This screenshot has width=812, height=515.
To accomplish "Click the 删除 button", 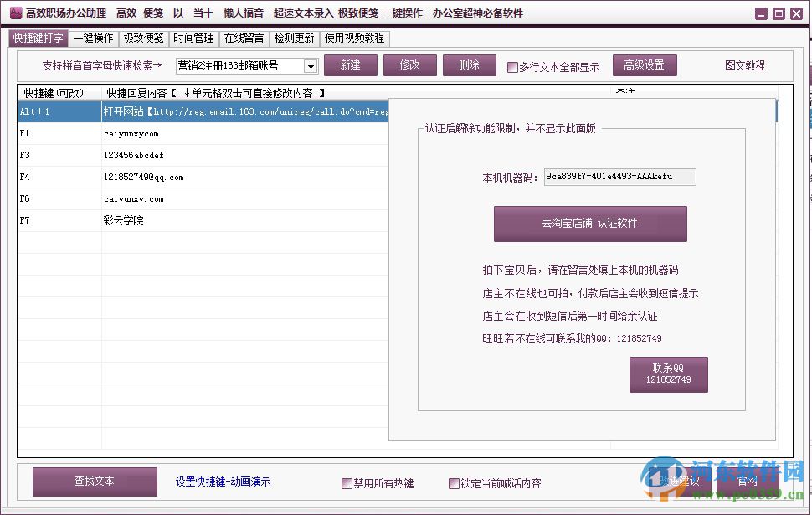I will click(x=469, y=65).
